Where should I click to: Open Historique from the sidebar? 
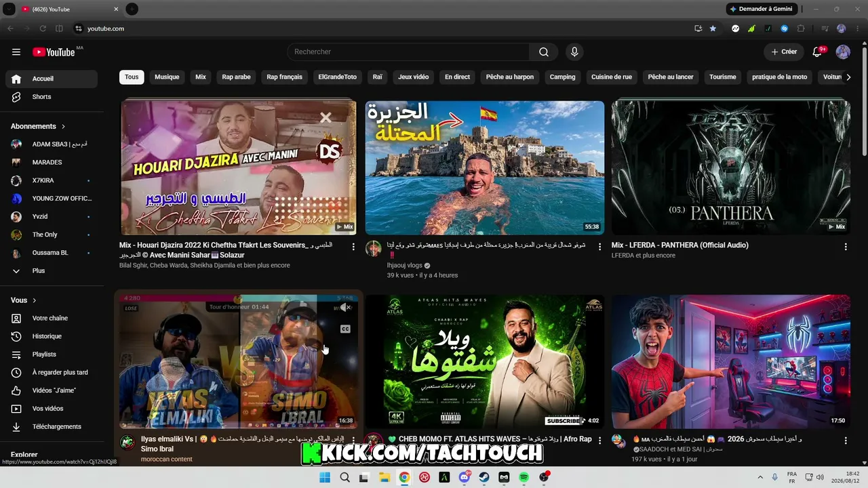coord(52,336)
